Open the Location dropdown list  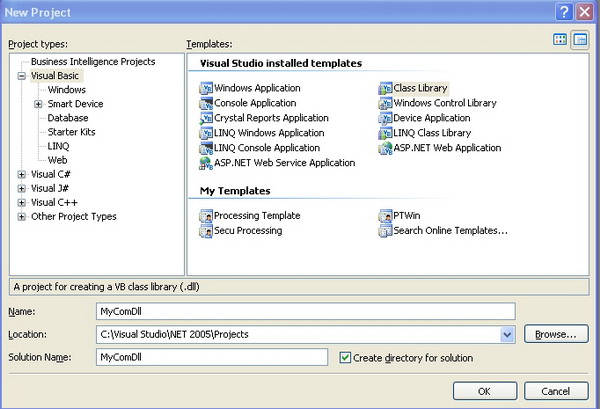click(507, 335)
